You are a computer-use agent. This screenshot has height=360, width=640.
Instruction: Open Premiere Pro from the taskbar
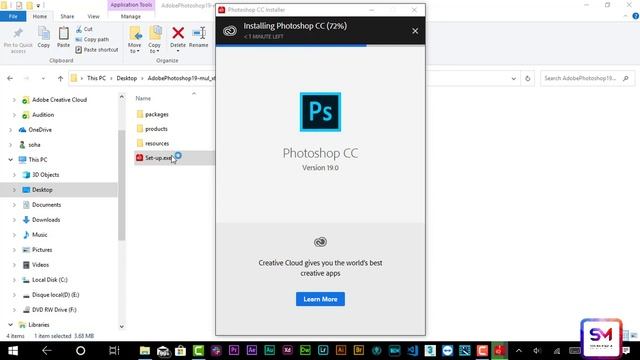[x=234, y=350]
